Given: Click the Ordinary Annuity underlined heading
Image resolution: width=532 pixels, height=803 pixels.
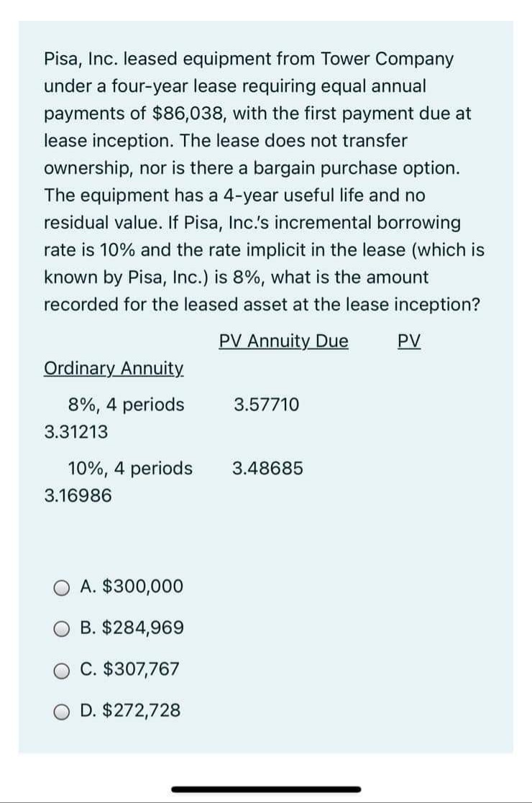Looking at the screenshot, I should pos(112,369).
